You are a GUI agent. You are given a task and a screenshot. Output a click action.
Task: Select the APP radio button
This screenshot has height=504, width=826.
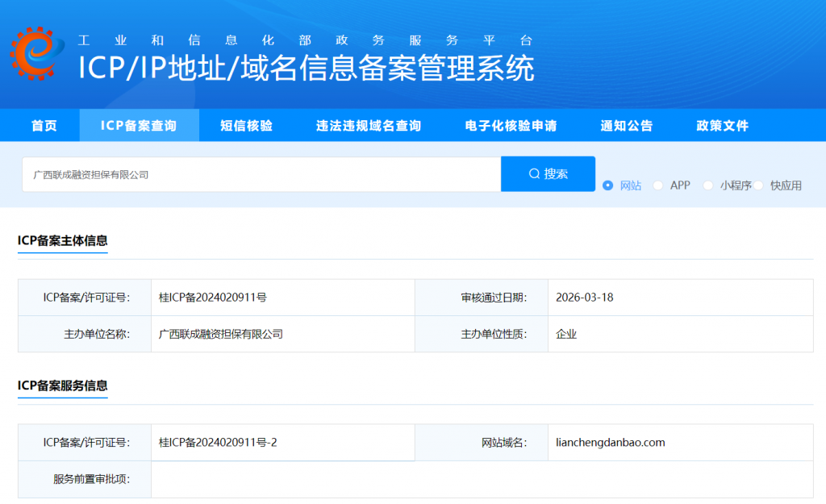(658, 185)
